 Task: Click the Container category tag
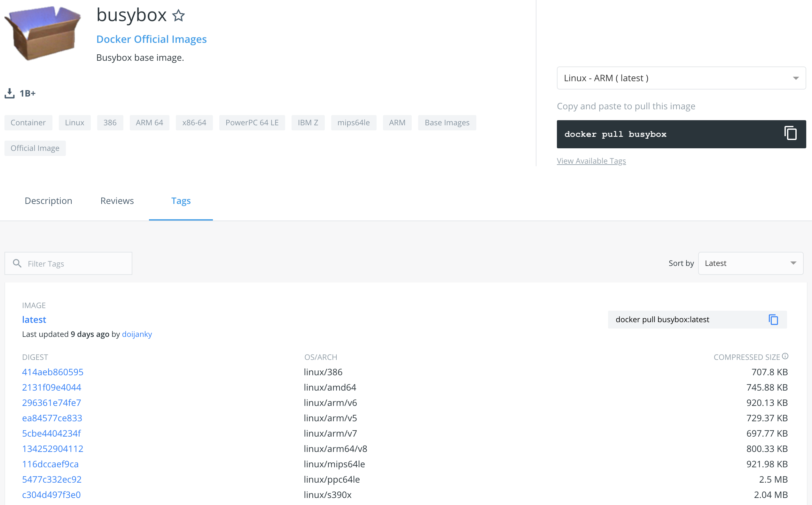(28, 123)
